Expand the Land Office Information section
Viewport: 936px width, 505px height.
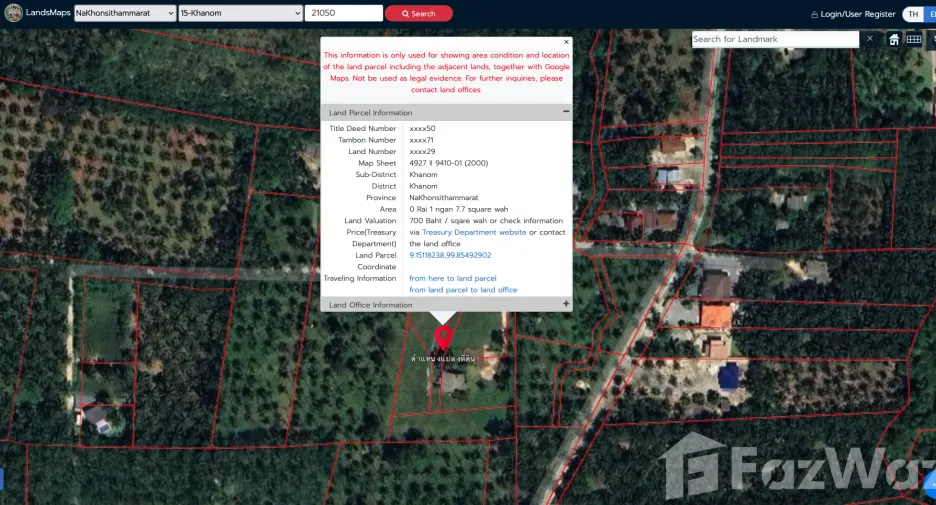[x=565, y=304]
